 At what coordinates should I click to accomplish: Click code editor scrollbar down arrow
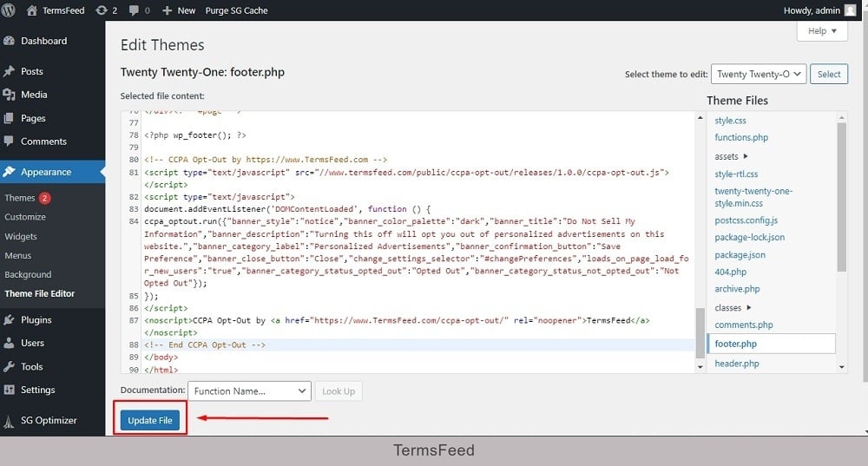[x=700, y=367]
